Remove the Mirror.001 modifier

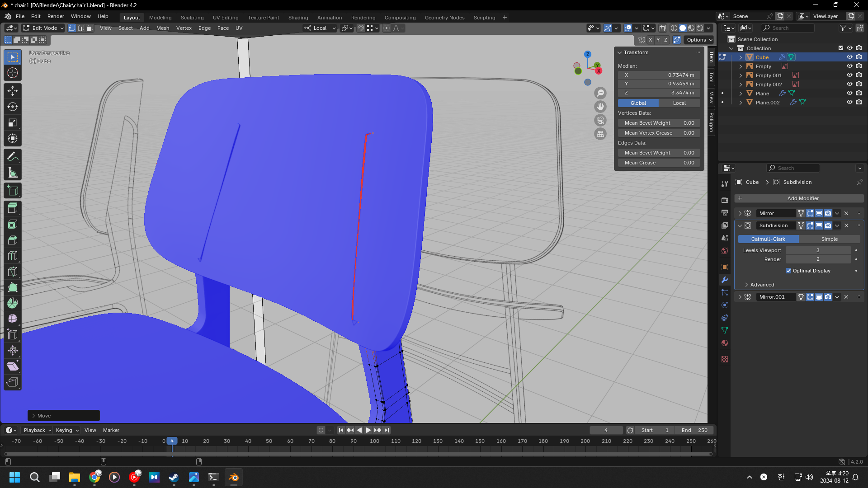point(846,297)
